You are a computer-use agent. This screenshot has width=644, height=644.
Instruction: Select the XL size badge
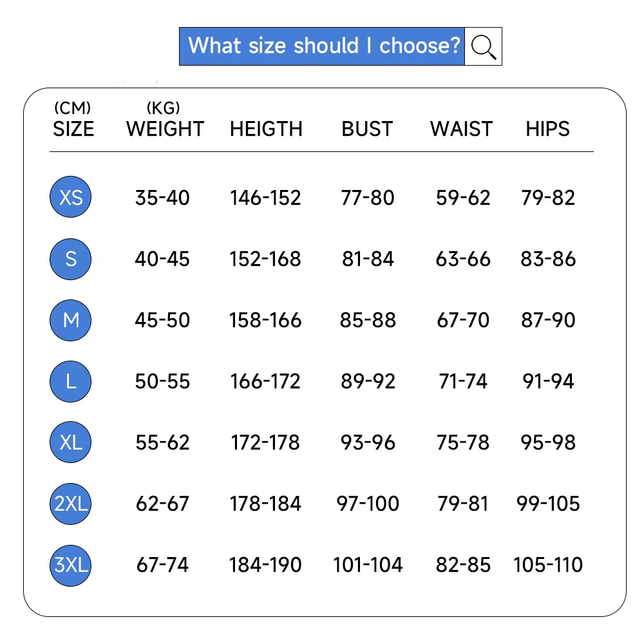pos(71,442)
